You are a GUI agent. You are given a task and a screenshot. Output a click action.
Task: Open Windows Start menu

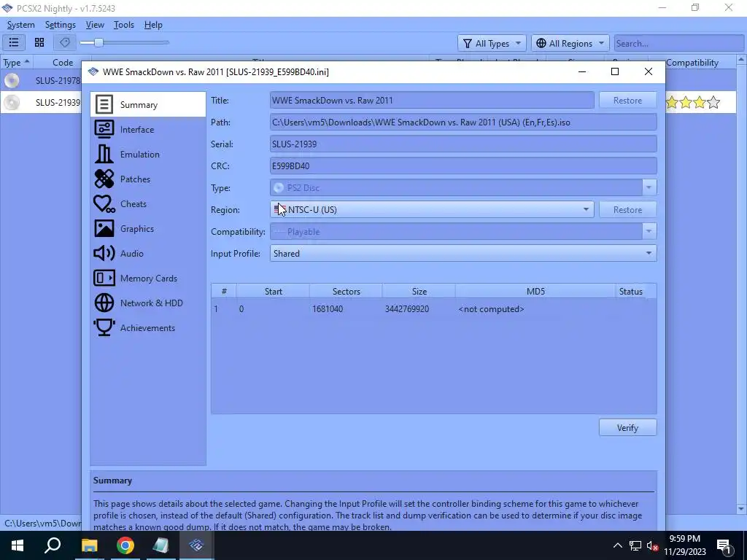click(18, 545)
